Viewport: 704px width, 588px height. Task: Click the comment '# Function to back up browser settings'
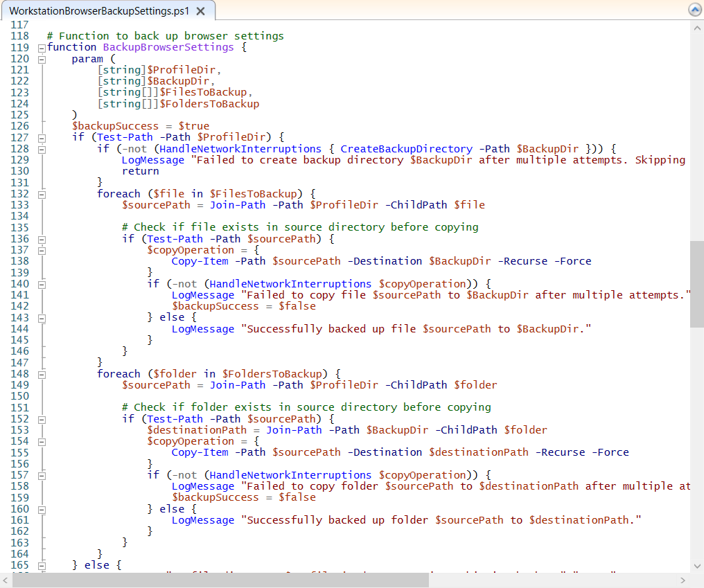[x=165, y=36]
